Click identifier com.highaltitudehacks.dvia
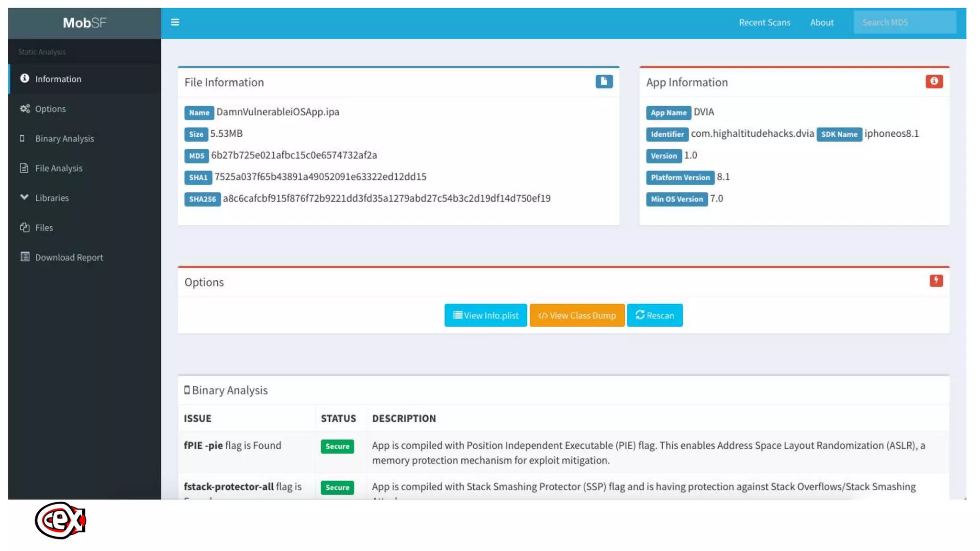Screen dimensions: 980x551 click(752, 133)
